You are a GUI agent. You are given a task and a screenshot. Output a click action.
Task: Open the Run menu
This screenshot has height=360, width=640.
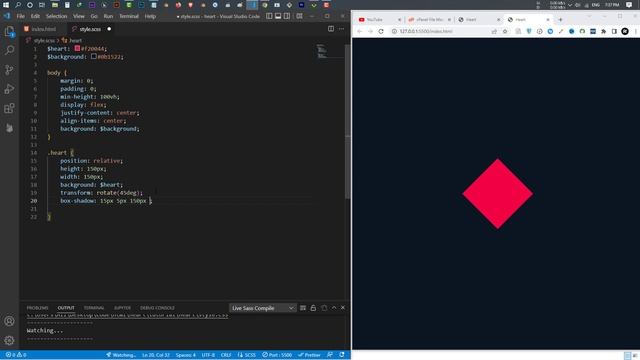coord(108,16)
